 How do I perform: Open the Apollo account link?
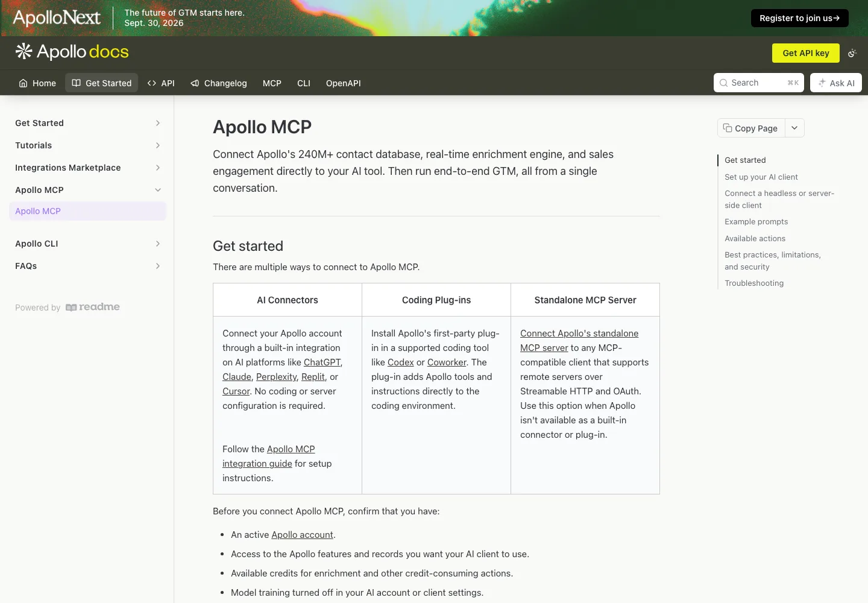tap(302, 535)
